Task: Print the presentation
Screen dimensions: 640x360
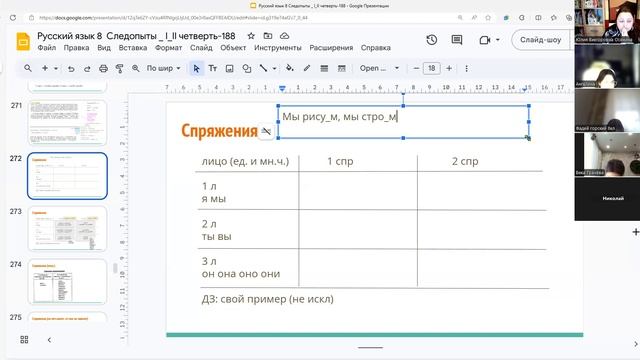Action: [x=103, y=69]
